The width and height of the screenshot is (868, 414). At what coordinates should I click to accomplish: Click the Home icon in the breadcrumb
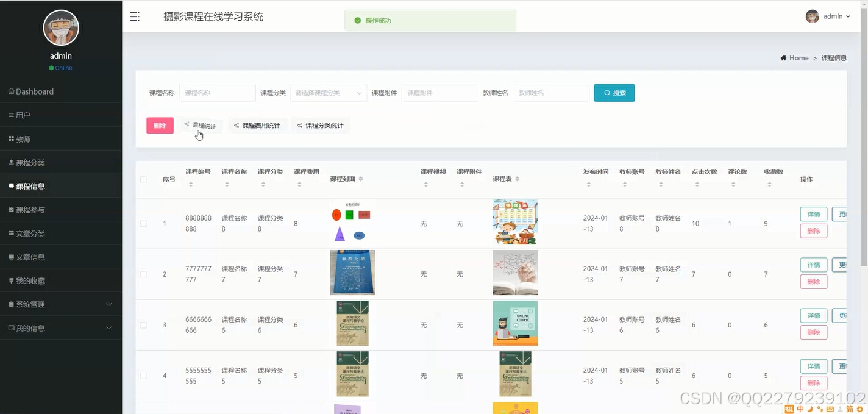[784, 57]
